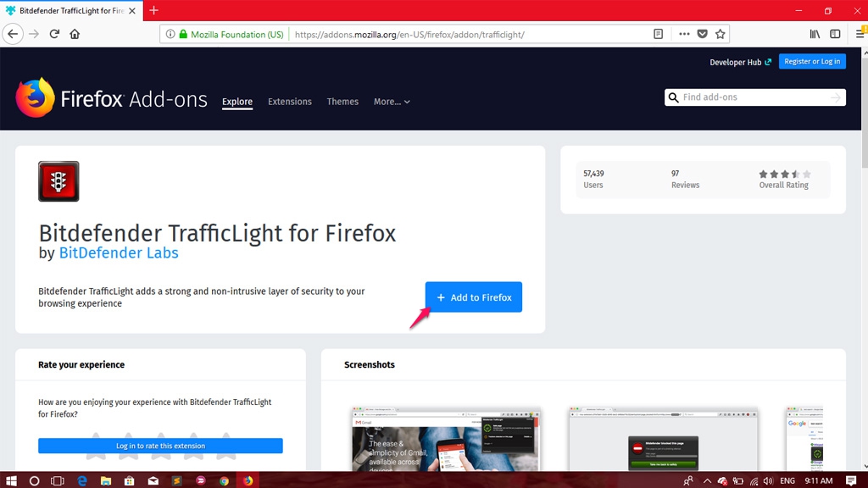Viewport: 868px width, 488px height.
Task: Open the Themes section
Action: pos(342,102)
